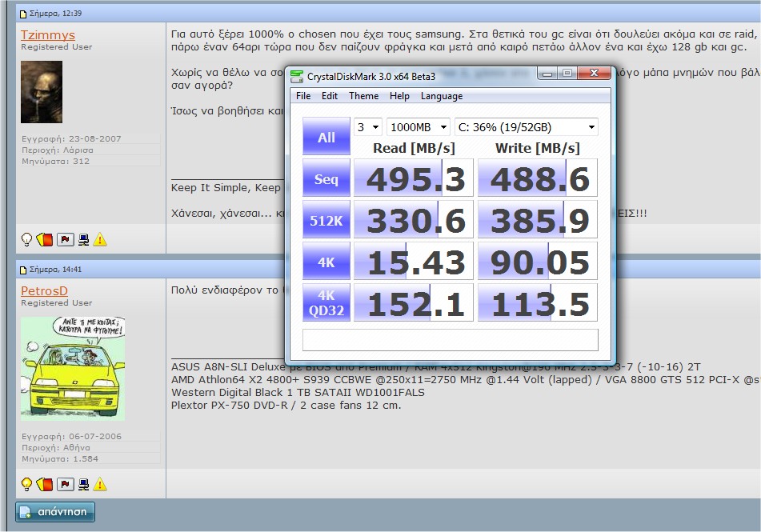
Task: Click the warning triangle under PetrosD's post
Action: click(x=100, y=484)
